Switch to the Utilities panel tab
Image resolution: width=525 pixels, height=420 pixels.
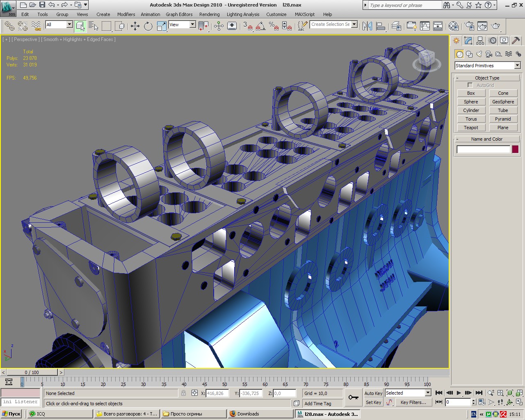click(516, 41)
